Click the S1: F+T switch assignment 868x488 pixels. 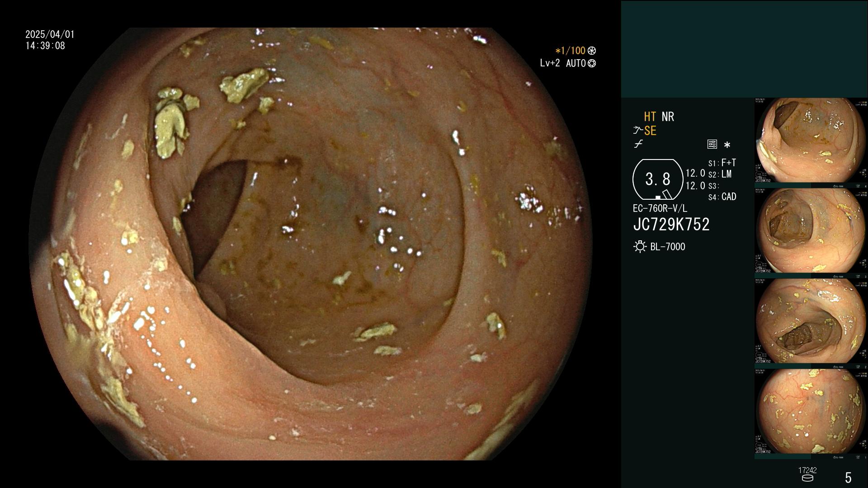[722, 163]
